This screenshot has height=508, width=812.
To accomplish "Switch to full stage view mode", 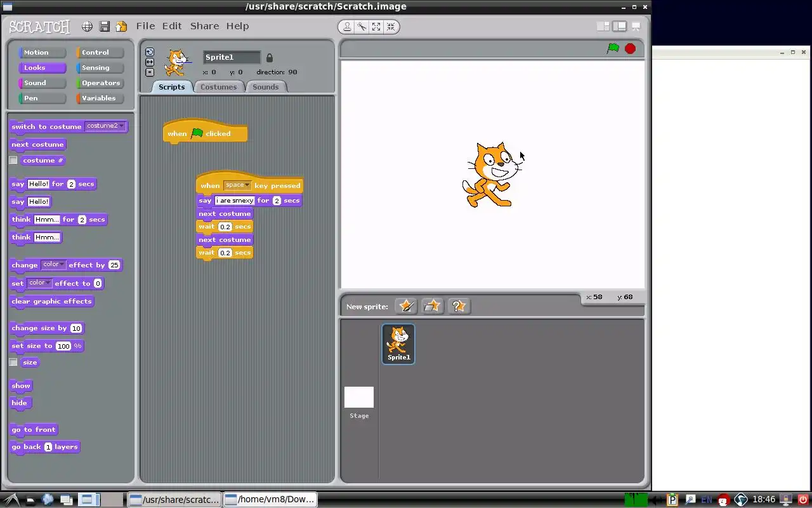I will coord(619,27).
